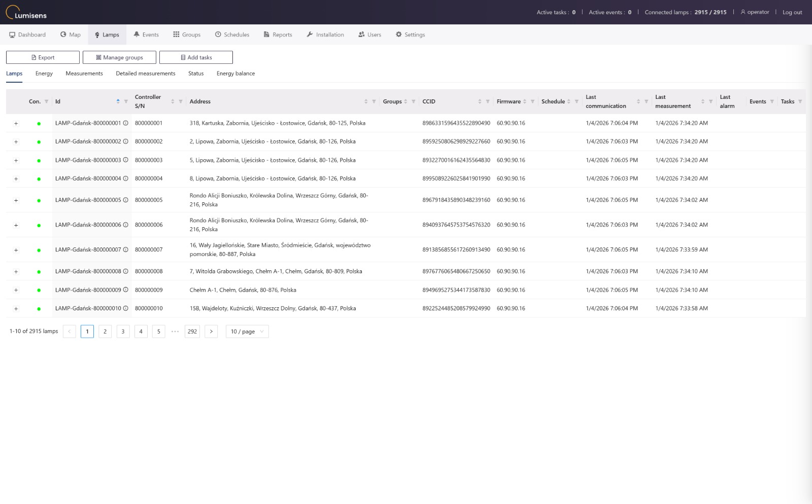Image resolution: width=812 pixels, height=504 pixels.
Task: Open the Installation section
Action: click(325, 34)
